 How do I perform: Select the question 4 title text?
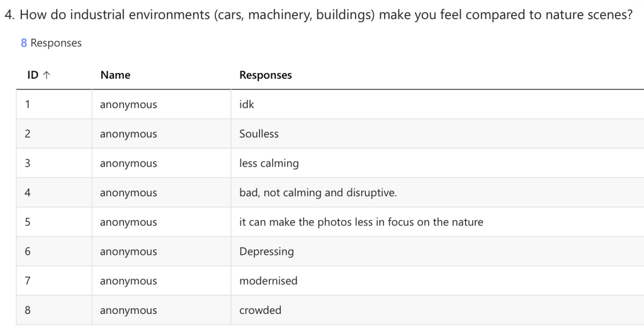click(318, 15)
